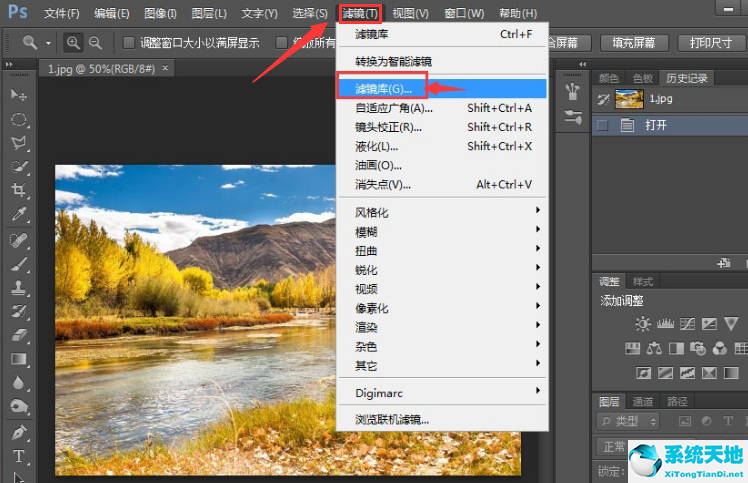Image resolution: width=748 pixels, height=483 pixels.
Task: Click the 打印尺寸 button
Action: click(x=711, y=43)
